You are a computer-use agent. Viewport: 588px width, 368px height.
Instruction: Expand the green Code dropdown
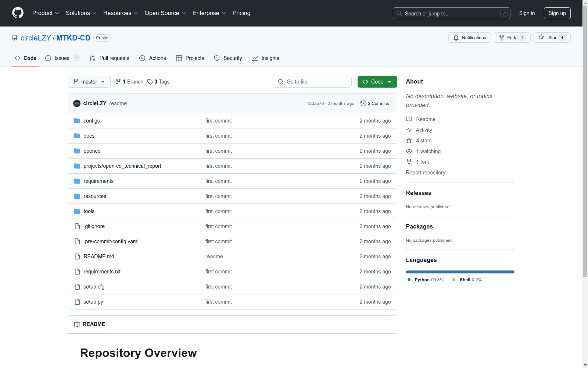377,82
